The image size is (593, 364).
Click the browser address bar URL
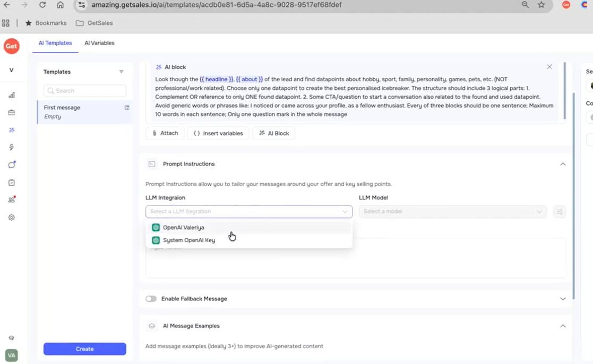click(216, 5)
